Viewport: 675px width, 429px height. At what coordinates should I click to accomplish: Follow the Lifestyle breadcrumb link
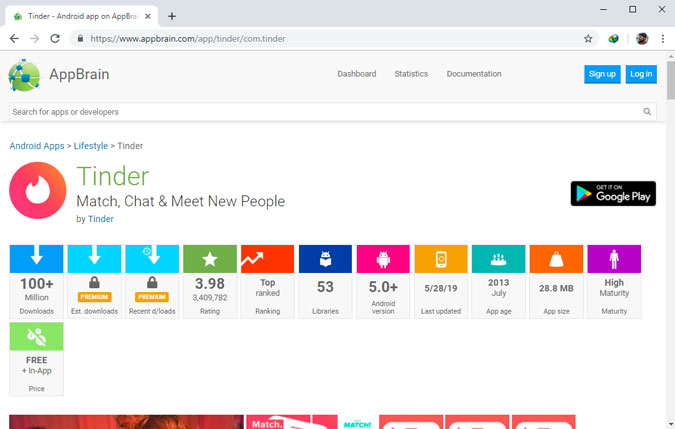91,146
